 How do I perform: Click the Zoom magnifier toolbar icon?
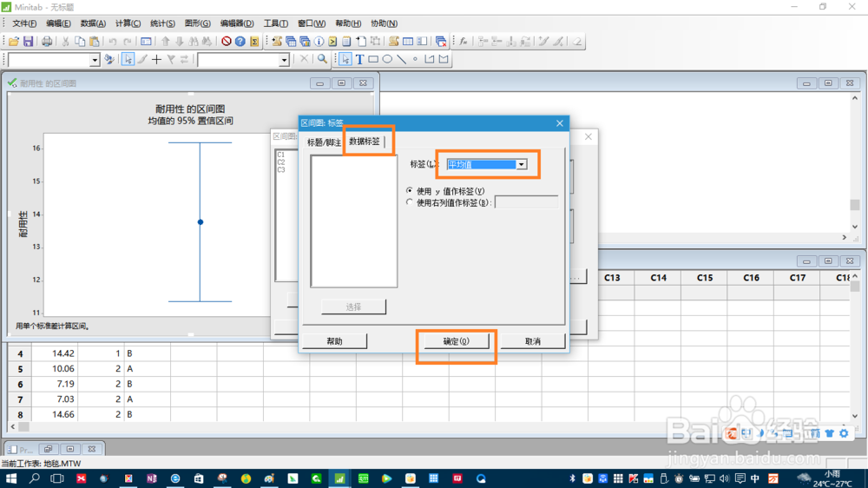tap(322, 59)
